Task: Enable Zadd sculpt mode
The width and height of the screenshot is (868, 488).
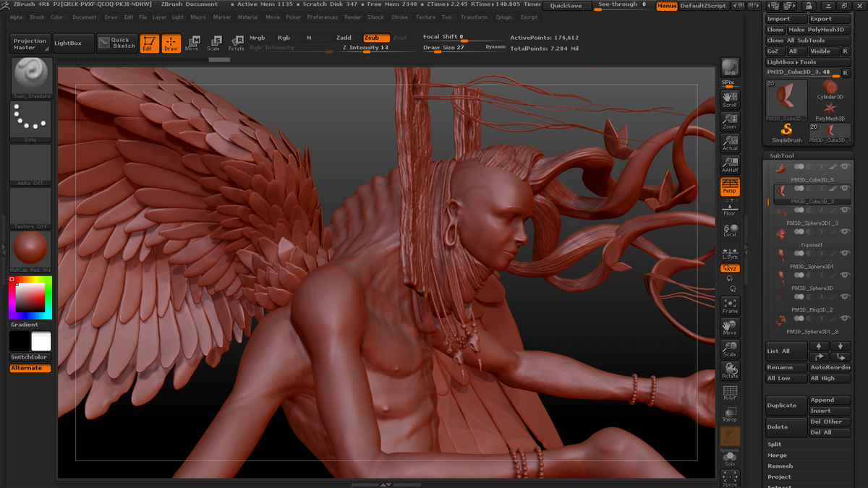Action: 344,38
